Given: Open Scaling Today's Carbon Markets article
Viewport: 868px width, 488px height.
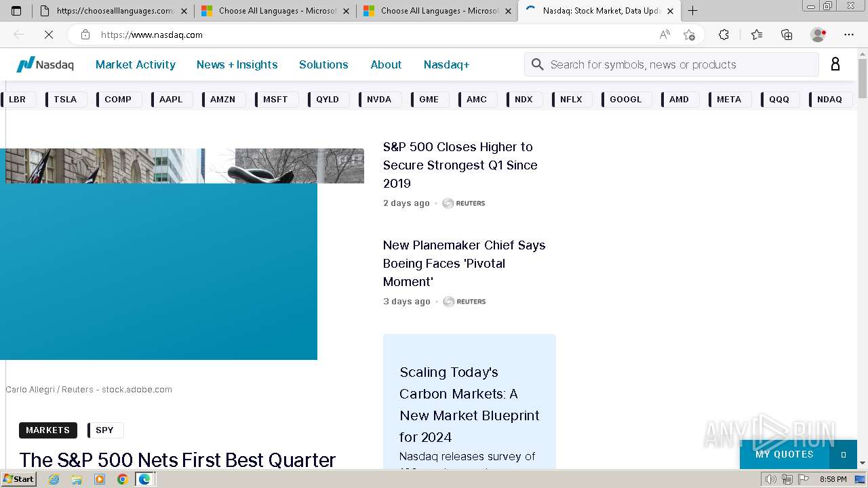Looking at the screenshot, I should (x=469, y=404).
